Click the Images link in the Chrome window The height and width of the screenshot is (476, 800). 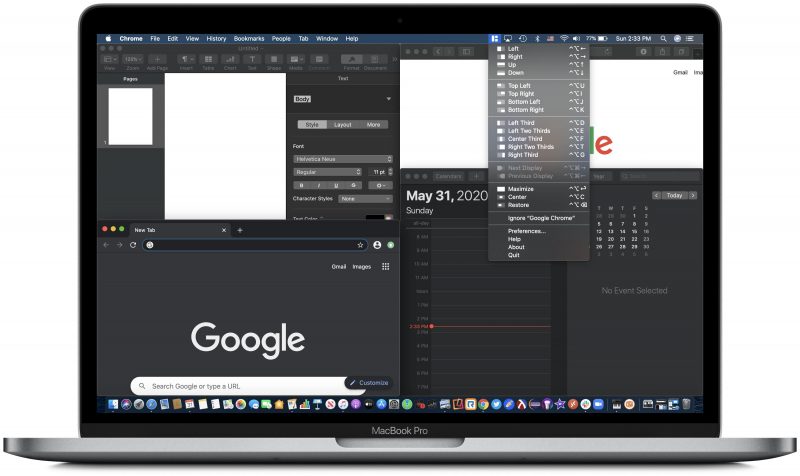tap(362, 266)
